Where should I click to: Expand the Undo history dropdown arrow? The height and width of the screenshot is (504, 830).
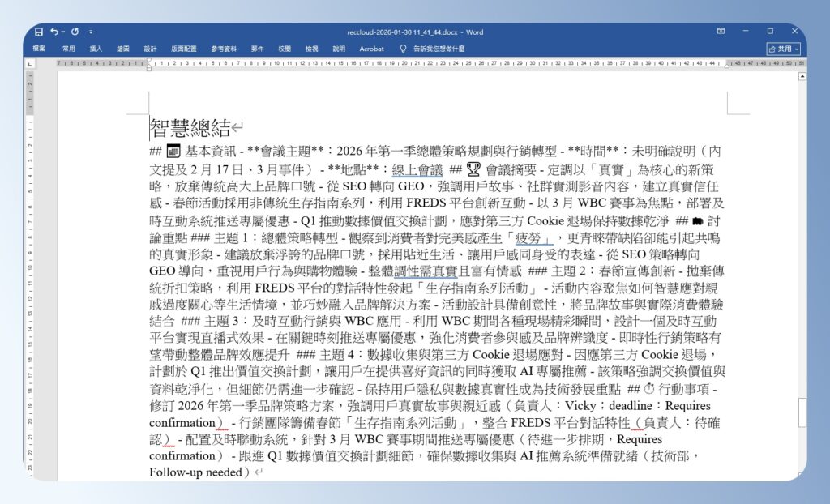click(62, 32)
